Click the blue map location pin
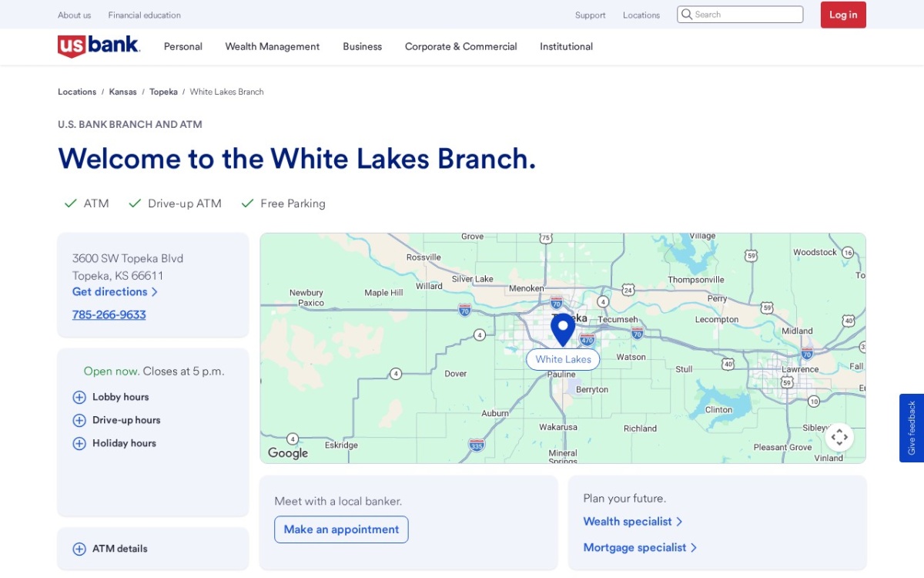924x578 pixels. [x=563, y=330]
